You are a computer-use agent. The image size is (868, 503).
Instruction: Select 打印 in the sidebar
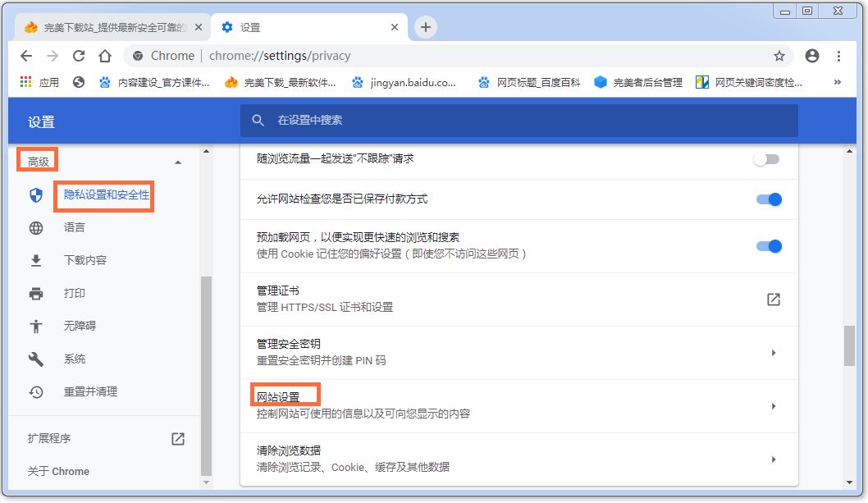pos(74,293)
